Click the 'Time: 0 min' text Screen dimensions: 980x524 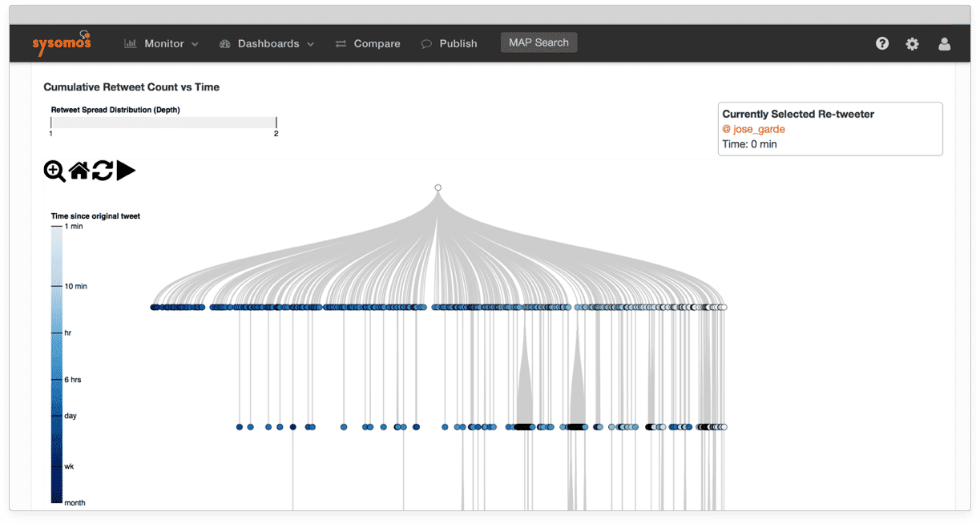749,144
